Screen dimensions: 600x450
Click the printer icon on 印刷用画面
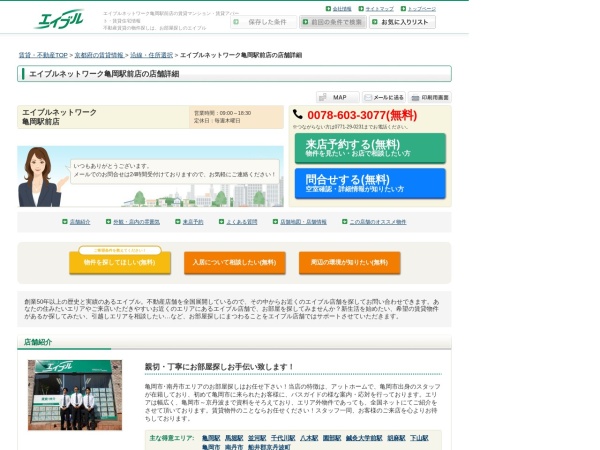tap(415, 98)
